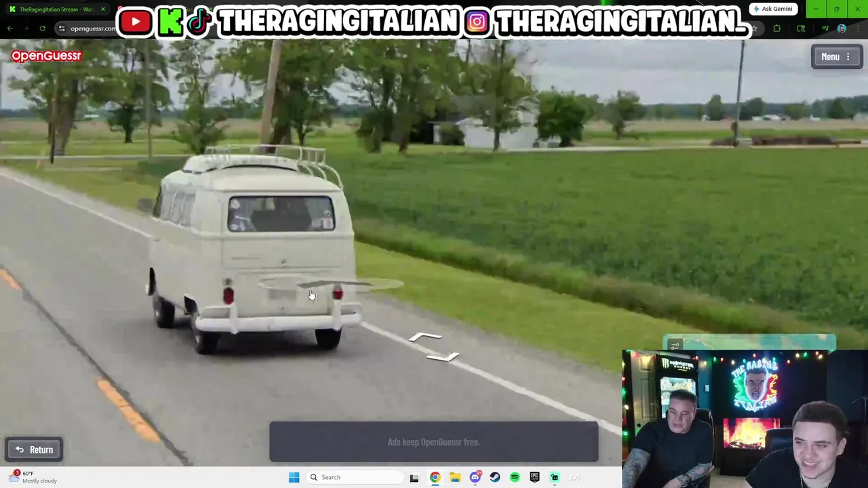Select the TheRagingItalian Stream browser tab
This screenshot has height=488, width=868.
(x=57, y=9)
